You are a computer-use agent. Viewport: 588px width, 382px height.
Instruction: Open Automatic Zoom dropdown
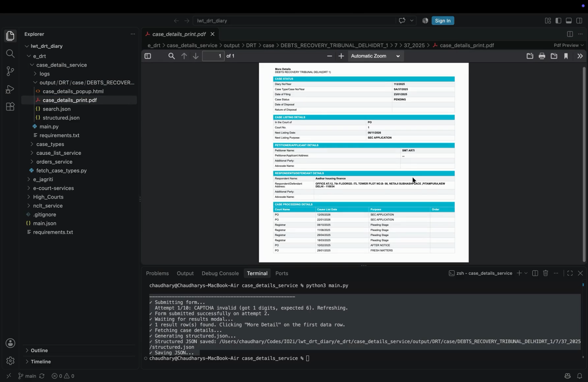point(376,56)
